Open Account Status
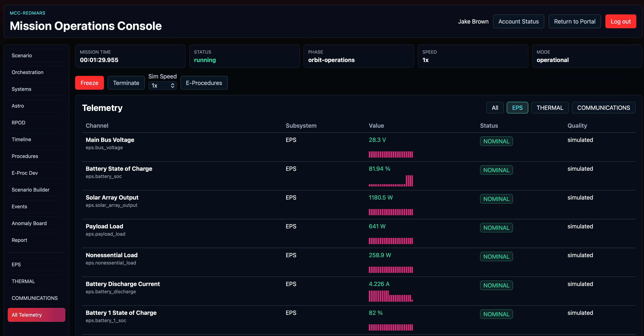The height and width of the screenshot is (336, 644). coord(519,22)
